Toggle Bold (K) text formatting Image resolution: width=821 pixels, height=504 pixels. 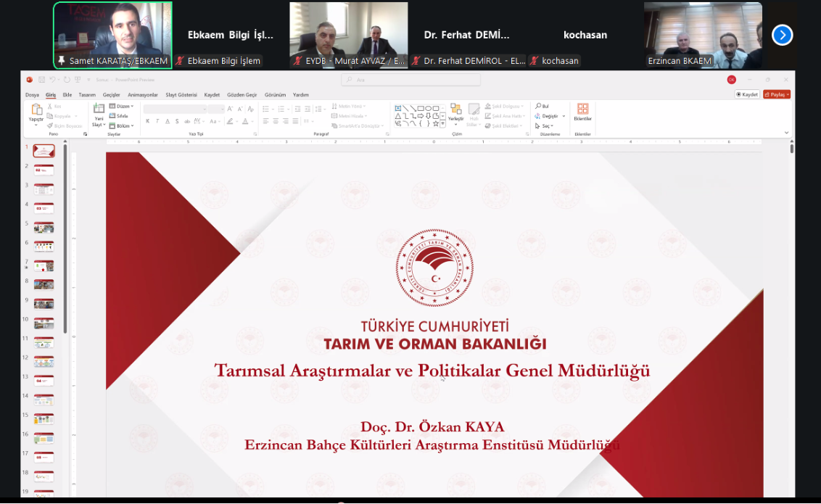point(148,122)
